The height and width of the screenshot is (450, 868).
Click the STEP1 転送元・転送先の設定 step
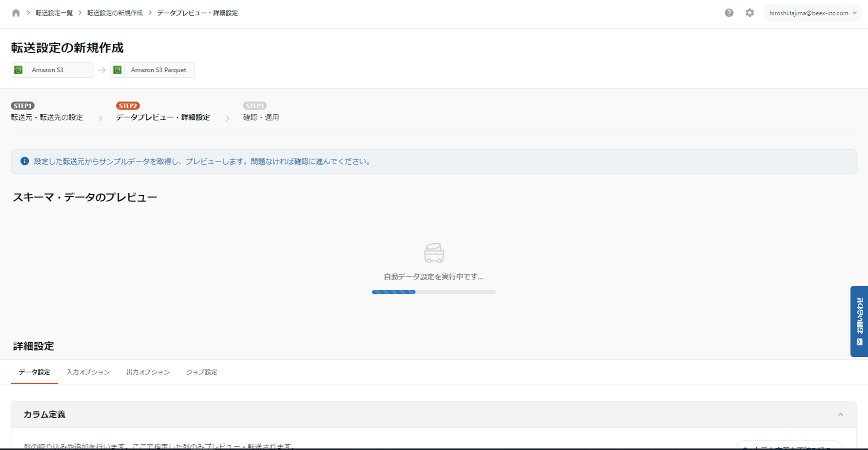(x=47, y=117)
